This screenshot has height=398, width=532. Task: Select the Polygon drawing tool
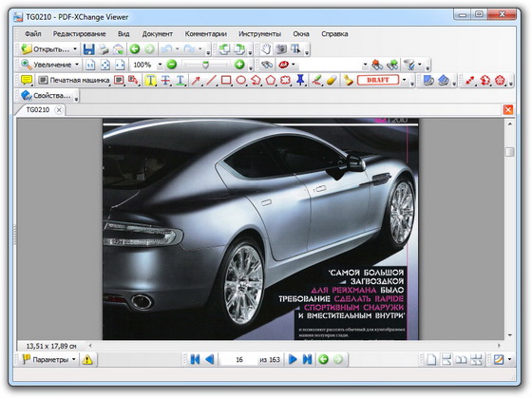click(x=271, y=80)
